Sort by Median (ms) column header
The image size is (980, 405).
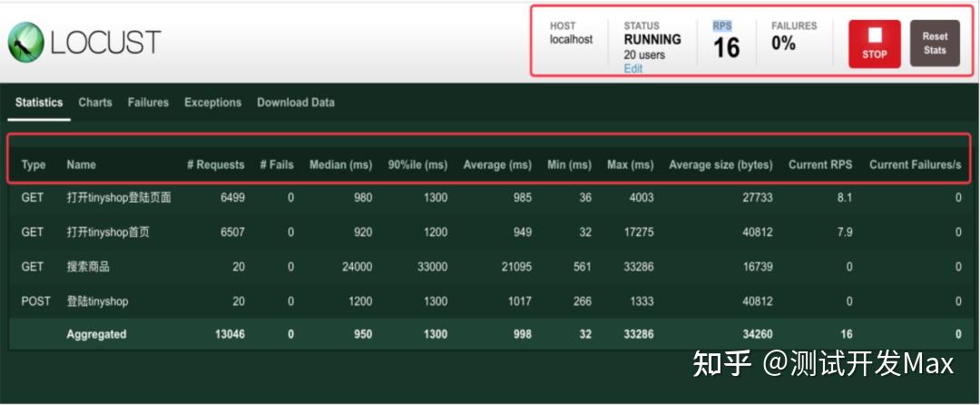[x=340, y=165]
